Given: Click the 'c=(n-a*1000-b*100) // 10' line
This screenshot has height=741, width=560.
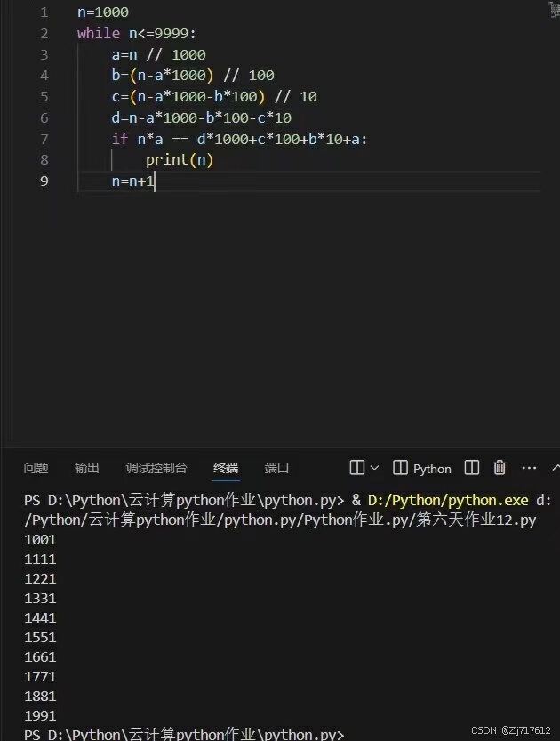Looking at the screenshot, I should tap(214, 97).
